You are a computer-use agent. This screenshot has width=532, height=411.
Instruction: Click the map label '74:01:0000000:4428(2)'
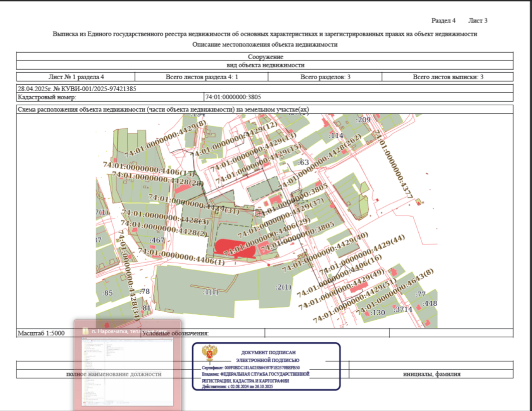pyautogui.click(x=164, y=229)
